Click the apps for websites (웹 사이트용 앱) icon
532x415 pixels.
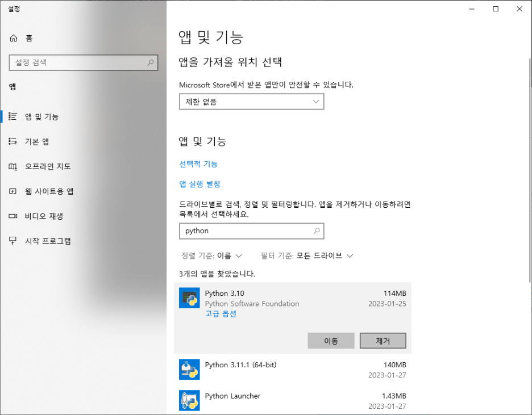(x=13, y=191)
